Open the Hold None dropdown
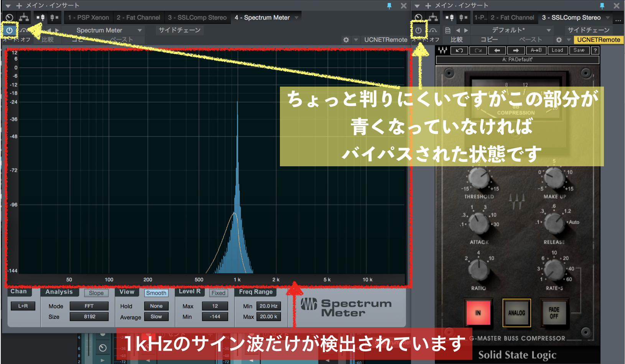Screen dimensions: 625x364 (156, 306)
